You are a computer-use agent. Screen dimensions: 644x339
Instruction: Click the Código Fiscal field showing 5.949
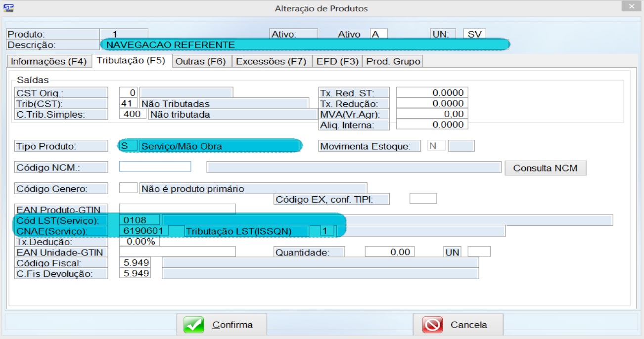tap(135, 262)
